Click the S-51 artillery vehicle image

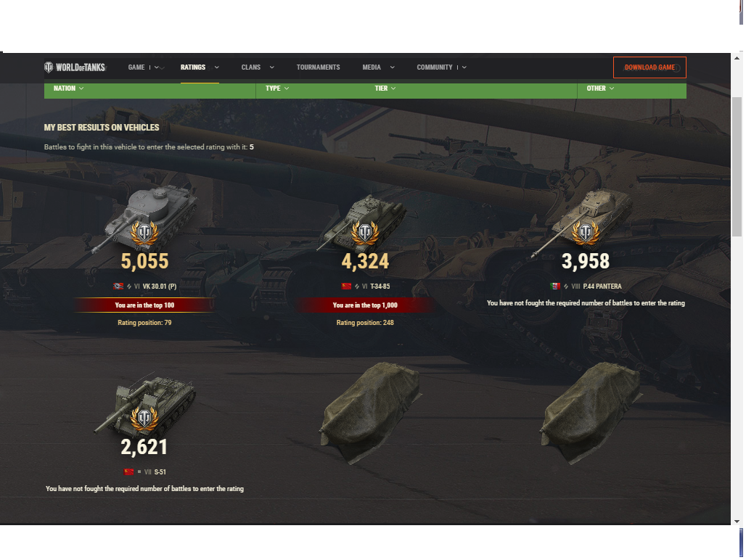click(x=144, y=403)
